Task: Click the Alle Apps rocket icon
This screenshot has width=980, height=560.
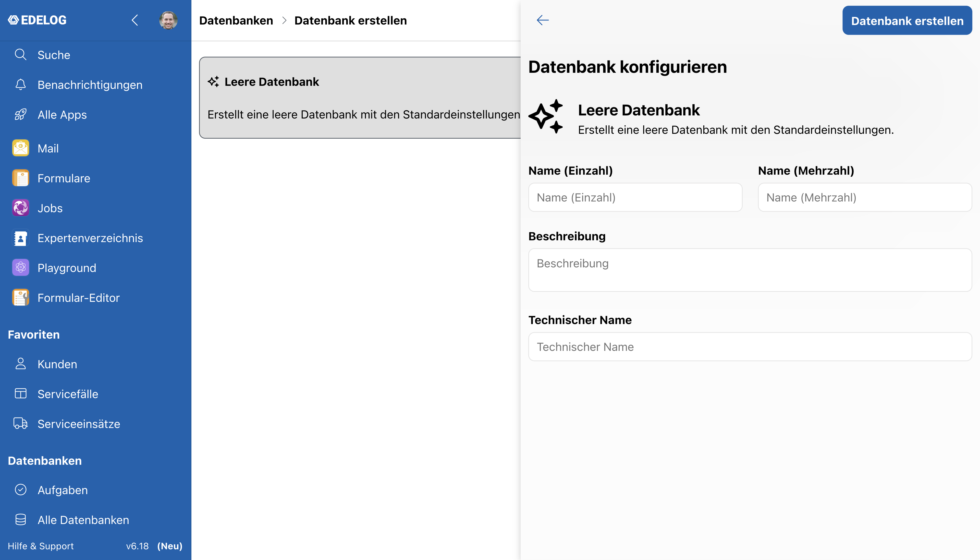Action: [20, 115]
